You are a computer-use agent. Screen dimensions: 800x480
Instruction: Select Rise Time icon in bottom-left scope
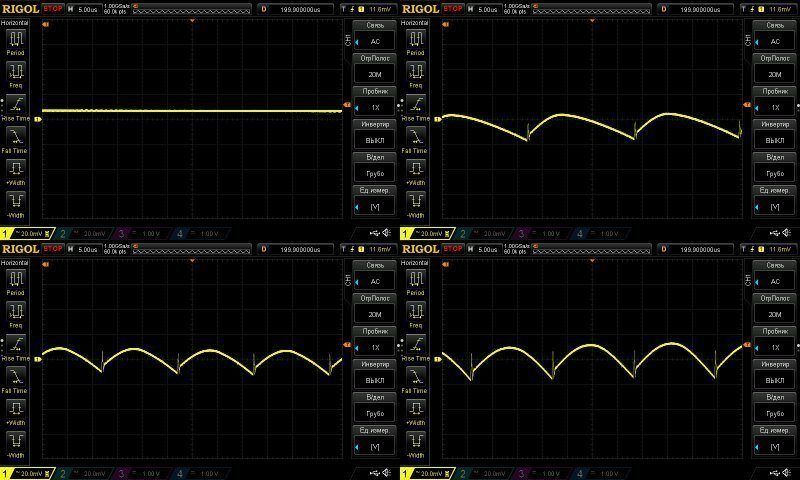(16, 344)
